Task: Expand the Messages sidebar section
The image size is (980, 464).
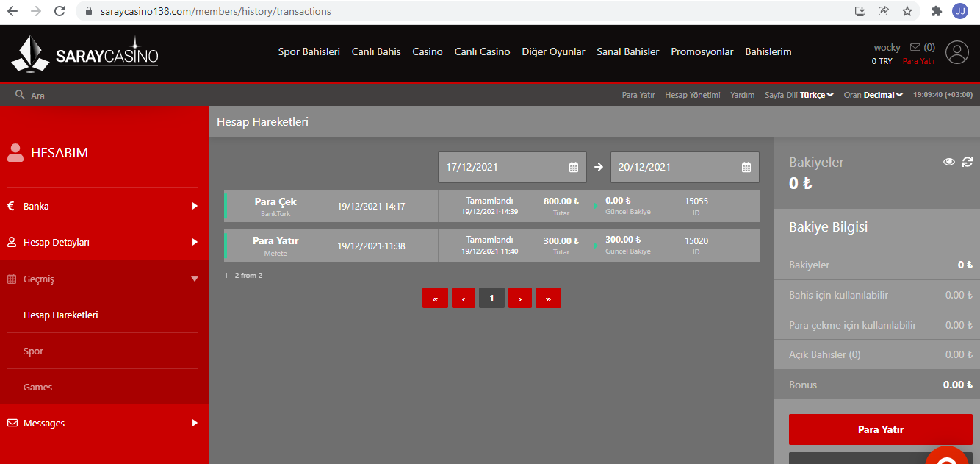Action: (x=104, y=424)
